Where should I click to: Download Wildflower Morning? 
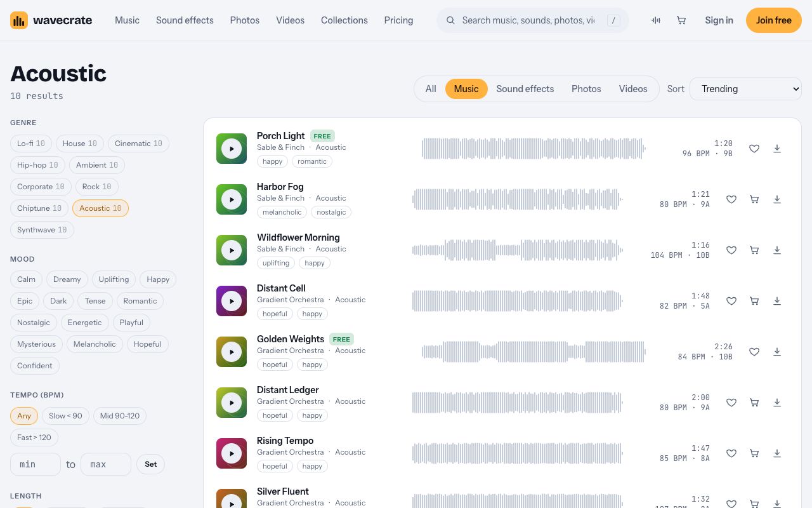(777, 250)
